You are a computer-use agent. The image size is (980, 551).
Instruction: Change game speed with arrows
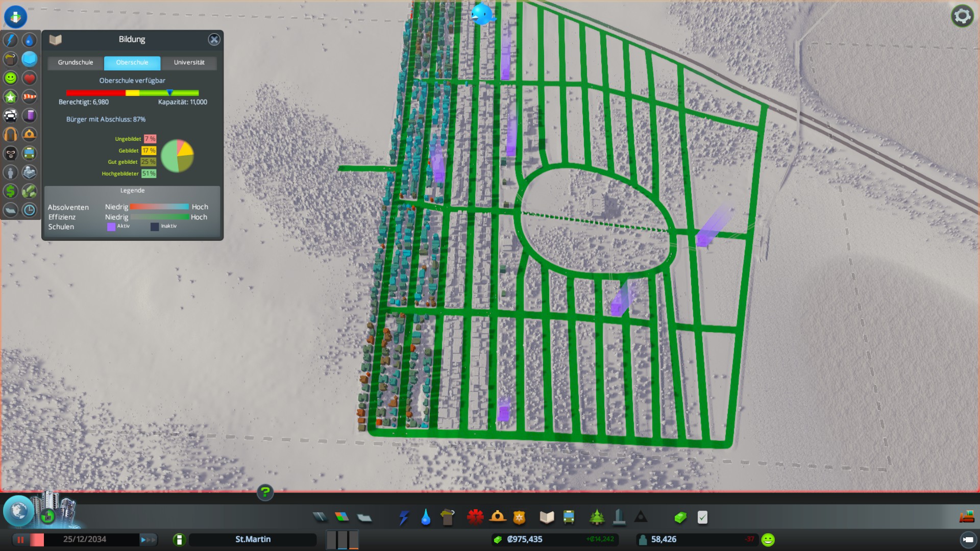pyautogui.click(x=148, y=539)
